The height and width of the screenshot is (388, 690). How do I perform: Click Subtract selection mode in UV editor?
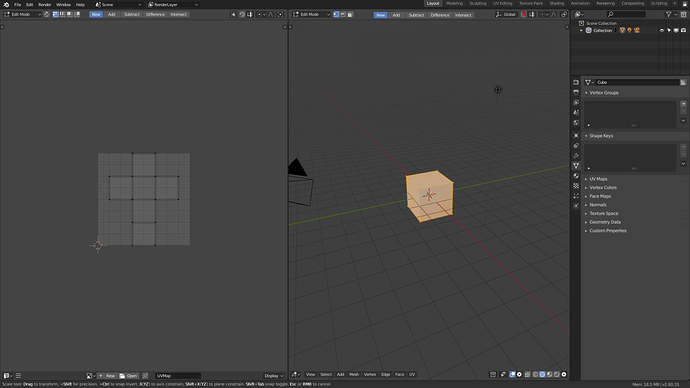tap(131, 15)
